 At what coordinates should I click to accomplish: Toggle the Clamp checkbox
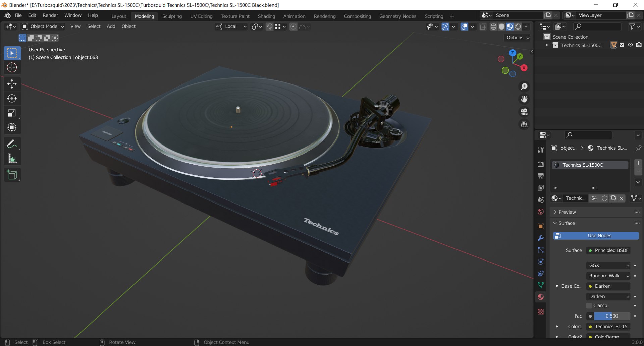[x=589, y=305]
